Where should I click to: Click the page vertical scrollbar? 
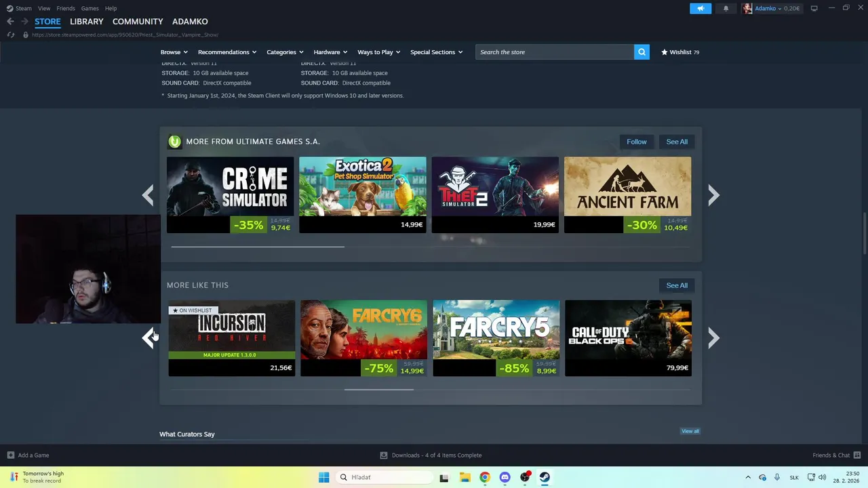(x=864, y=233)
